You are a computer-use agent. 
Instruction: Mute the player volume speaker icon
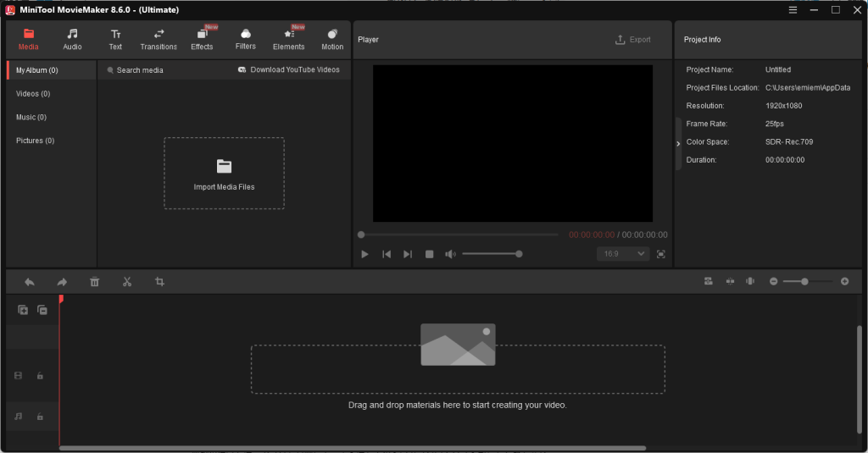tap(450, 254)
